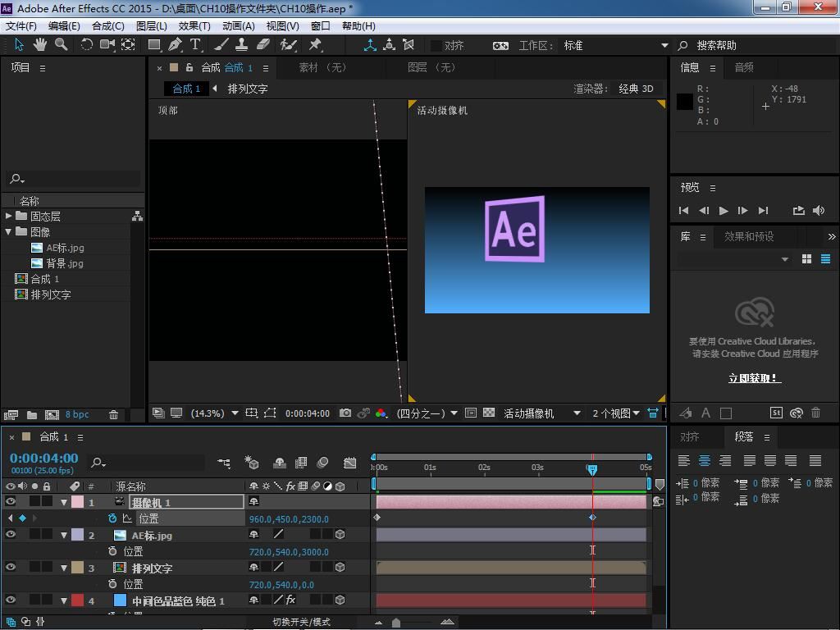The width and height of the screenshot is (840, 630).
Task: Click the new folder icon in Project panel
Action: (x=32, y=414)
